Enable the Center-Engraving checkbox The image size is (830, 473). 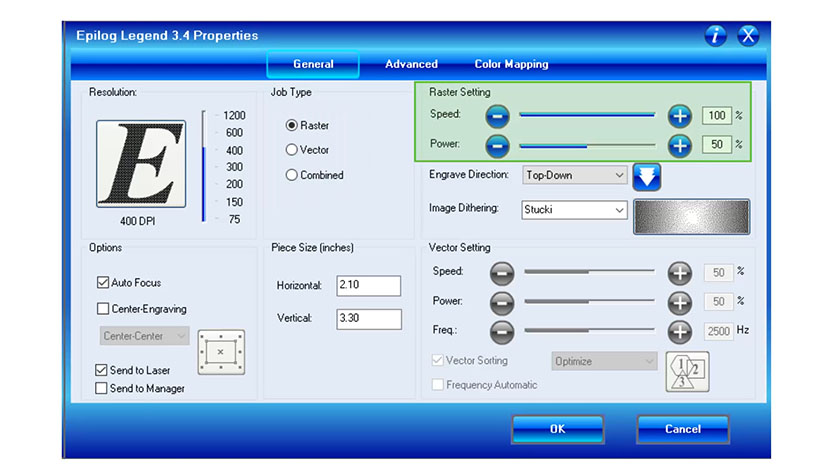[102, 309]
